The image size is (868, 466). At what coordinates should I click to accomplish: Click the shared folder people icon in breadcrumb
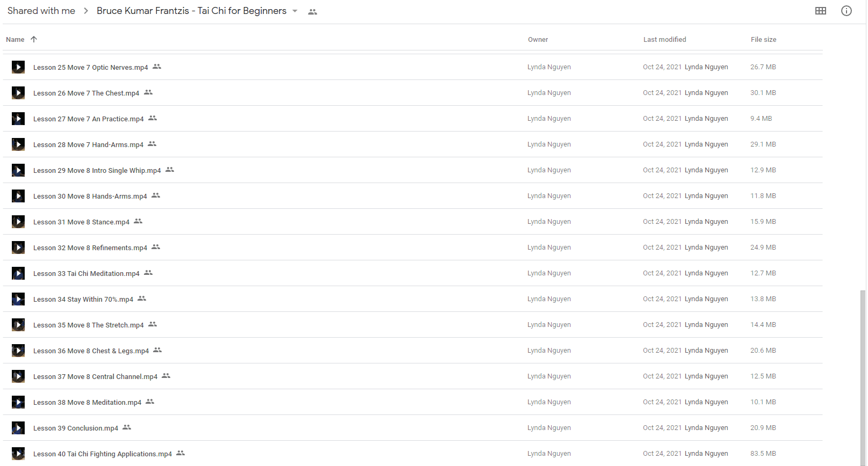coord(313,12)
